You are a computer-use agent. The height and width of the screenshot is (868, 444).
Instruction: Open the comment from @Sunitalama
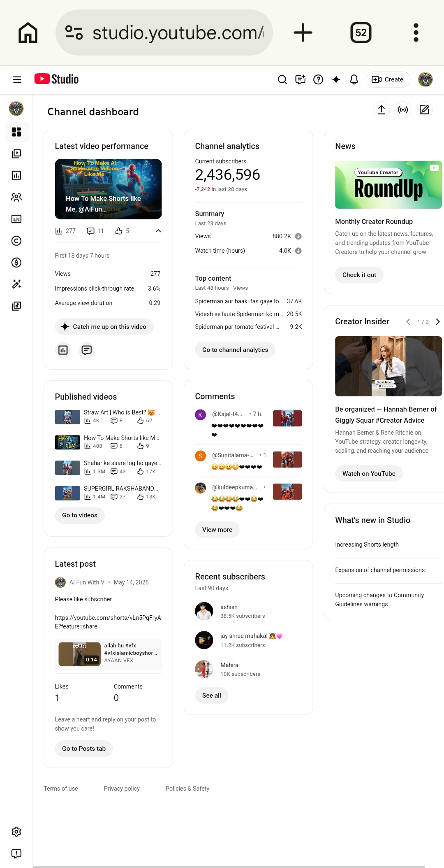[248, 461]
